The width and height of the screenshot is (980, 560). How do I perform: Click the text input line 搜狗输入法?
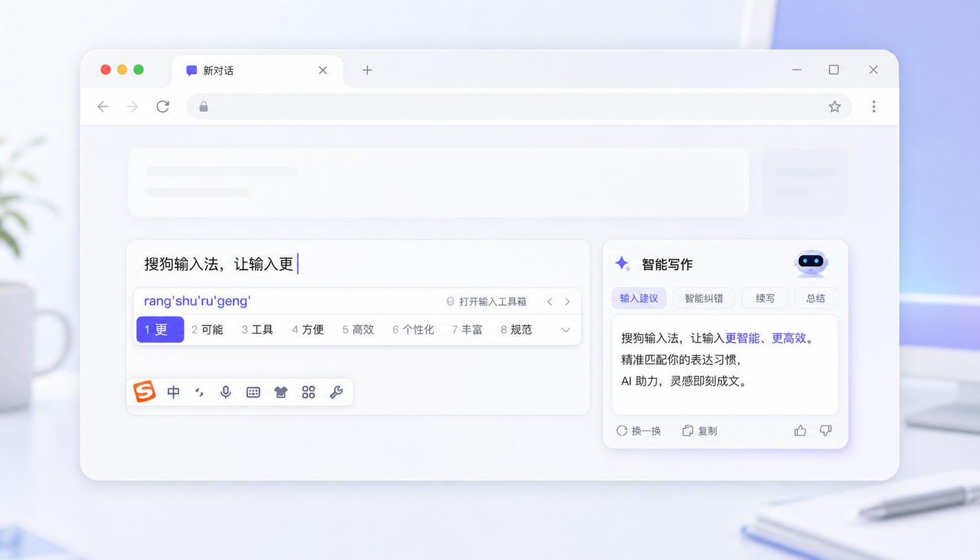220,264
